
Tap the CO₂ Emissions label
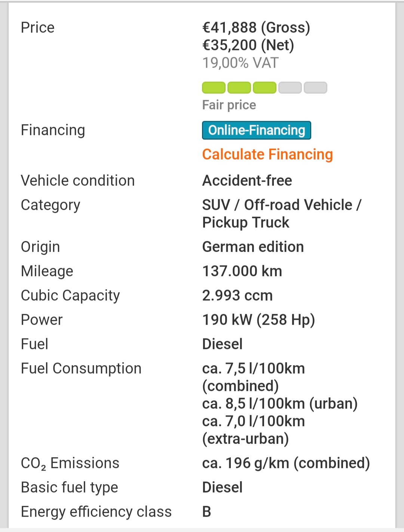click(x=70, y=463)
